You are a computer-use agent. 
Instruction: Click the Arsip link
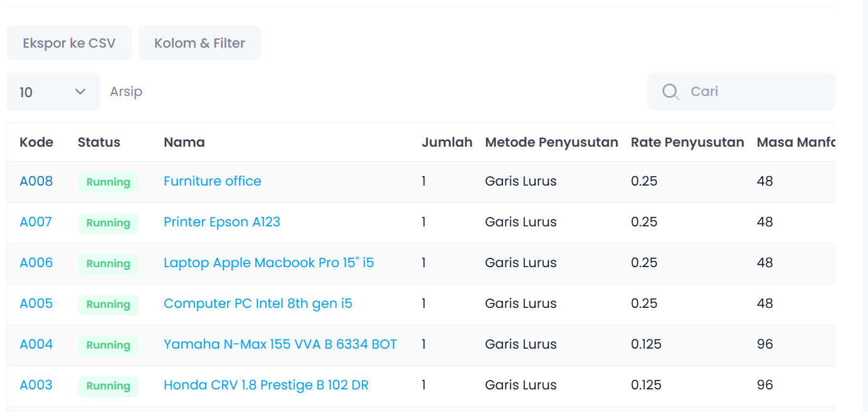click(x=126, y=92)
